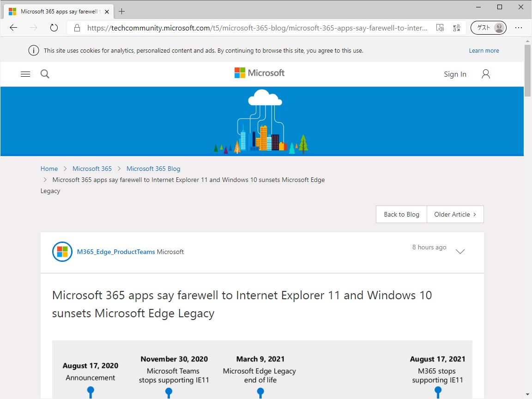Click the Sign In link
This screenshot has height=399, width=532.
[455, 74]
